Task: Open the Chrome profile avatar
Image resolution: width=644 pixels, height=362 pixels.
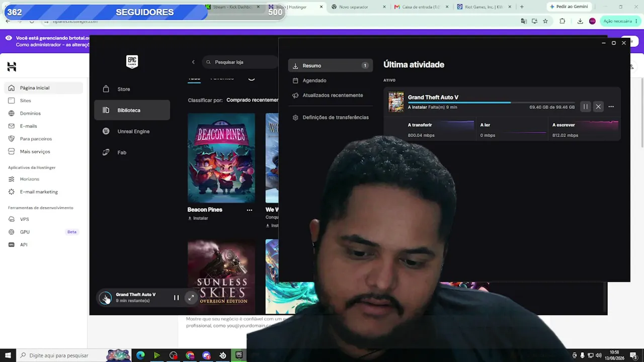Action: click(x=592, y=21)
